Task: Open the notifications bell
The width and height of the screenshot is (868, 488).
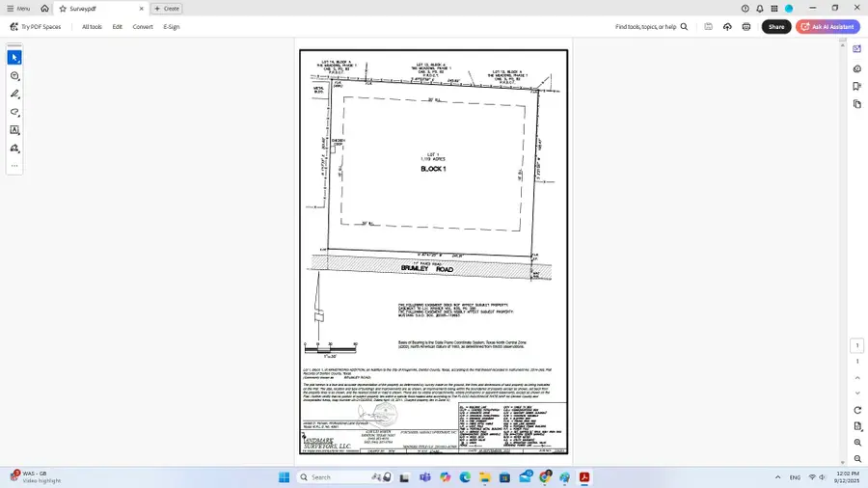Action: 760,8
